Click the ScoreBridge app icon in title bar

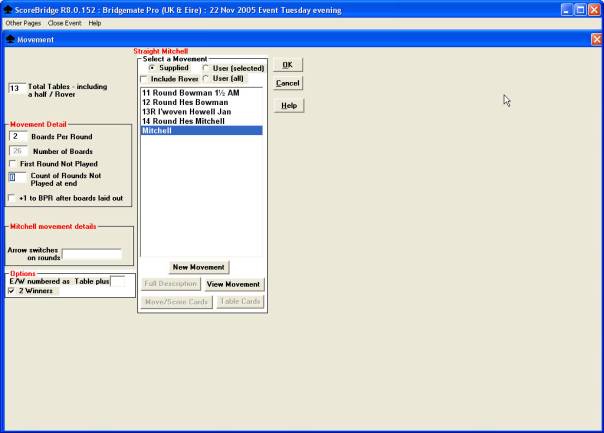(9, 9)
